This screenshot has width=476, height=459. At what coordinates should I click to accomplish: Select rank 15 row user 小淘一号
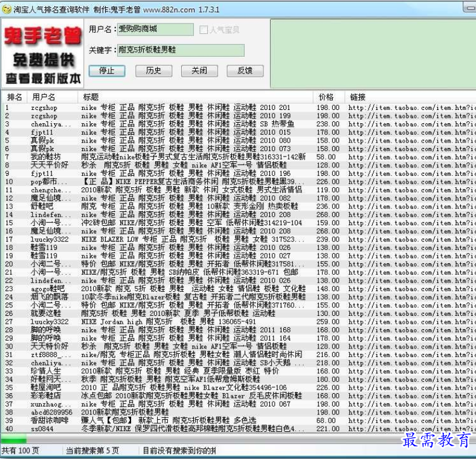(238, 223)
